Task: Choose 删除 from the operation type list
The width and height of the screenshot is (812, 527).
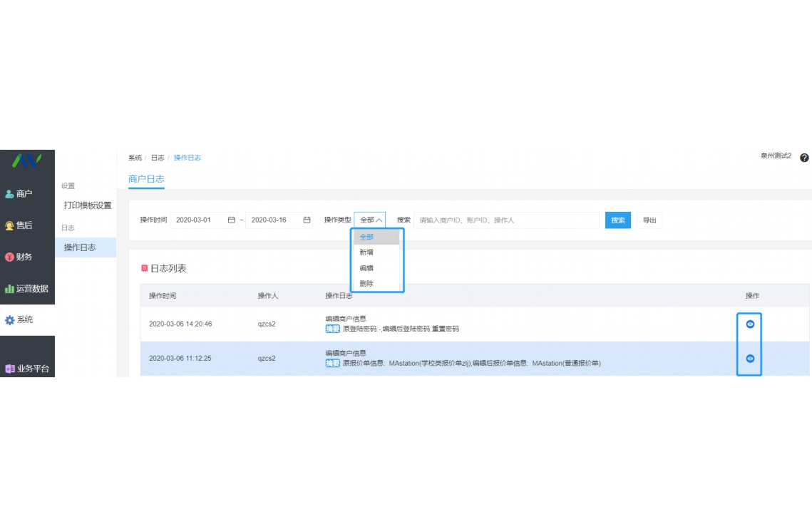Action: click(366, 284)
